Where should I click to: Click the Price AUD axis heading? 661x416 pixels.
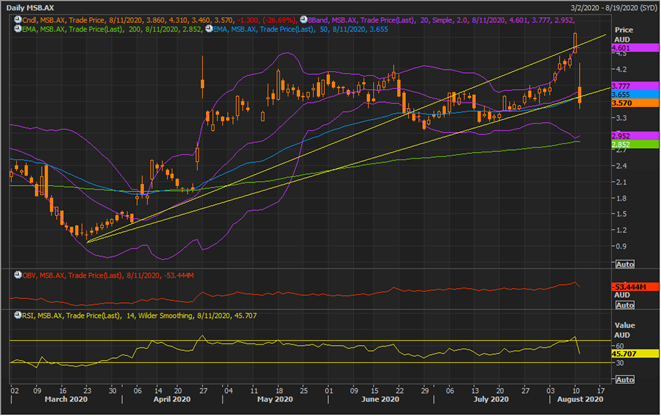(623, 35)
